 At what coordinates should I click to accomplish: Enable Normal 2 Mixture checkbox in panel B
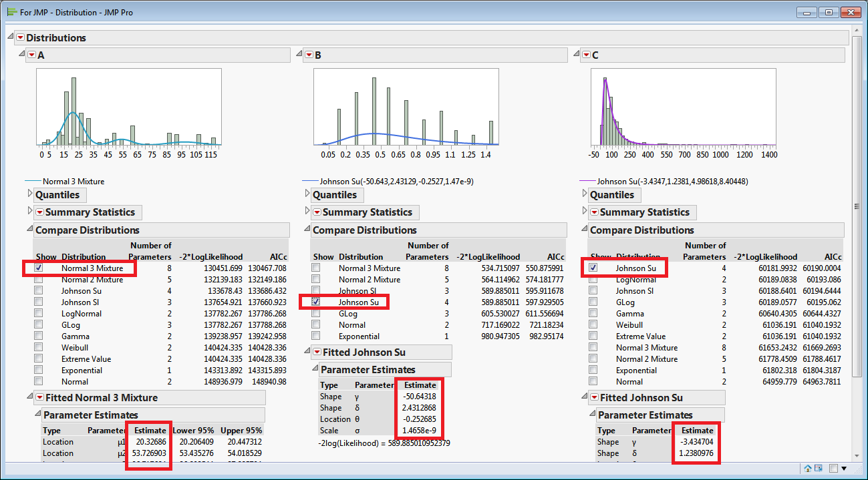click(x=316, y=279)
